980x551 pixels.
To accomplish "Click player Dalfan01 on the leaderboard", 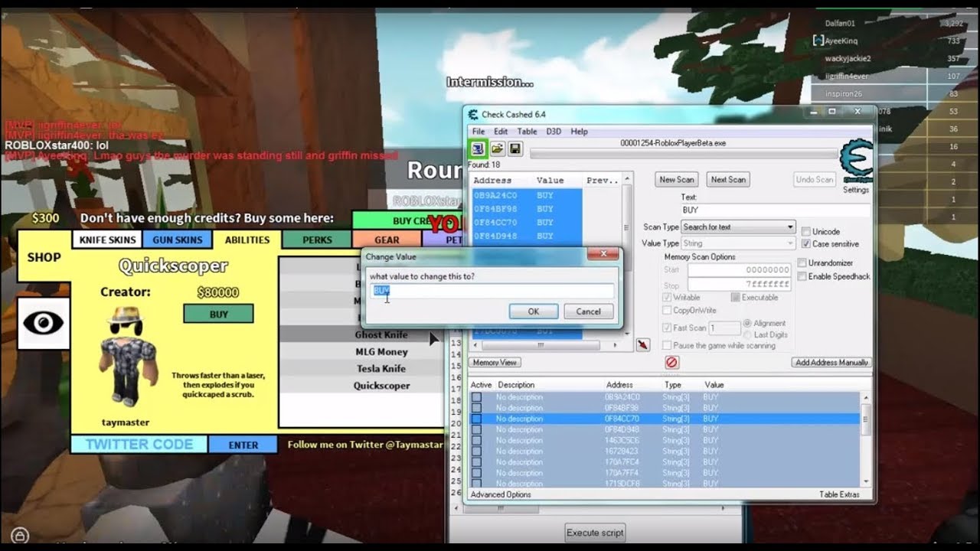I will (x=839, y=24).
